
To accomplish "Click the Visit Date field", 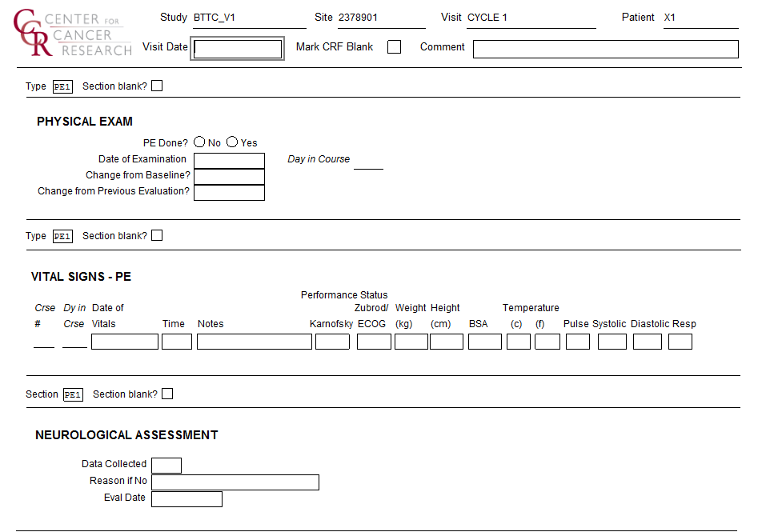I will [238, 49].
